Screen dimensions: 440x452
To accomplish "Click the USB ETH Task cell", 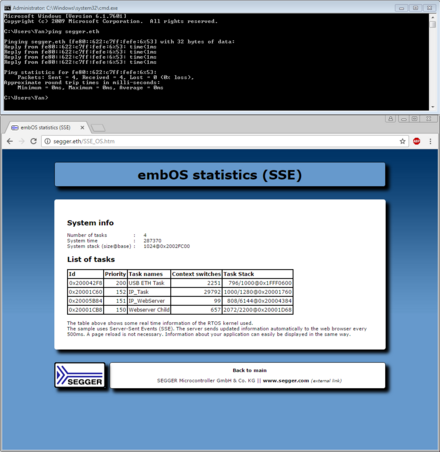I will point(149,283).
